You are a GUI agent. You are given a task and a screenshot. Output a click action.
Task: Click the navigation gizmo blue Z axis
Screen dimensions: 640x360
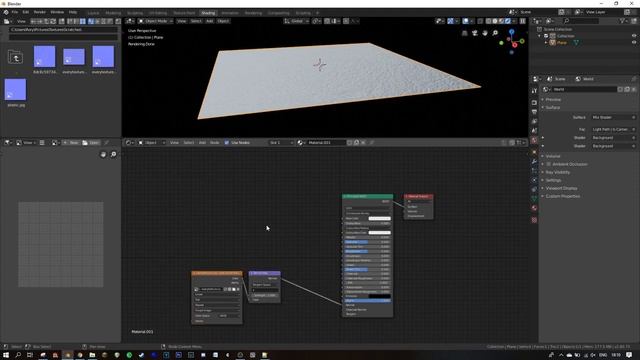coord(511,31)
